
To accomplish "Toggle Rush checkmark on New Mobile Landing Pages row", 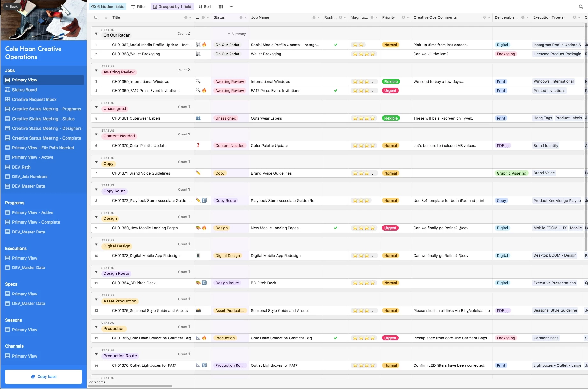I will point(336,228).
